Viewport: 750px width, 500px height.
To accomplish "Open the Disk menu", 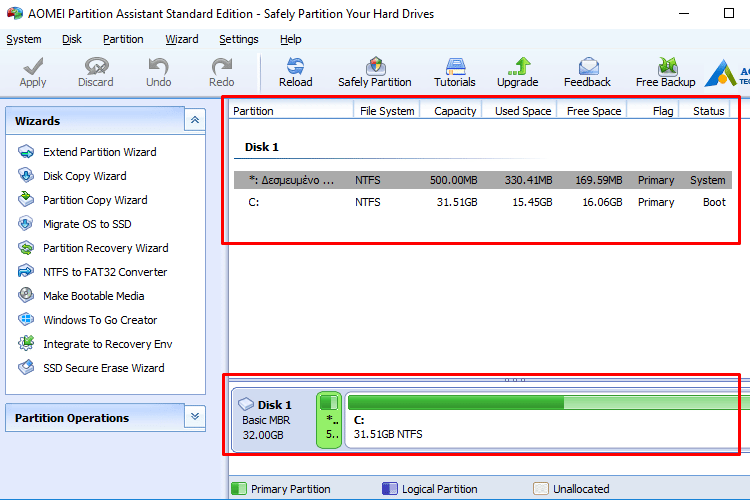I will pyautogui.click(x=72, y=39).
